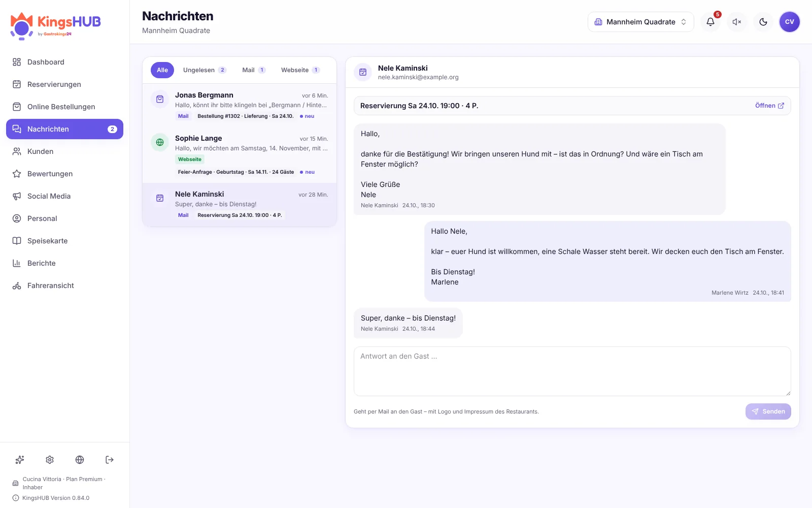Image resolution: width=812 pixels, height=508 pixels.
Task: Click the 'Feier-Anfrage · Geburtstag' tag
Action: coord(236,172)
